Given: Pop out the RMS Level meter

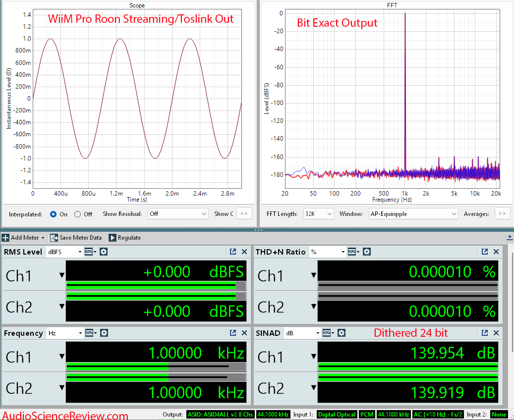Looking at the screenshot, I should 233,252.
